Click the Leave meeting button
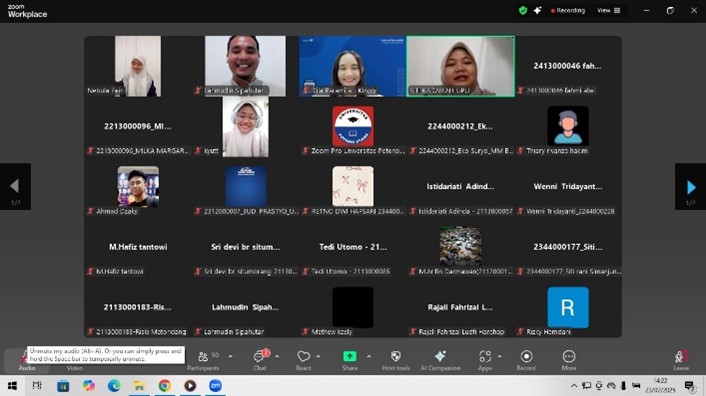The height and width of the screenshot is (396, 706). click(681, 360)
